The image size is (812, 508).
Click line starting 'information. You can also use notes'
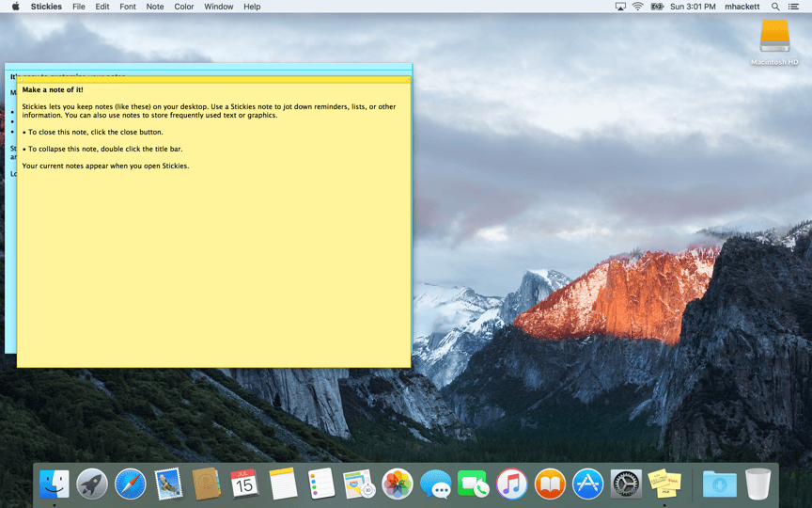(x=149, y=115)
